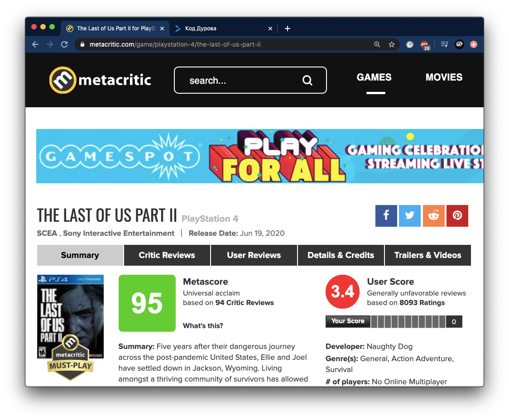Click the search magnifier icon
509x420 pixels.
pos(307,81)
